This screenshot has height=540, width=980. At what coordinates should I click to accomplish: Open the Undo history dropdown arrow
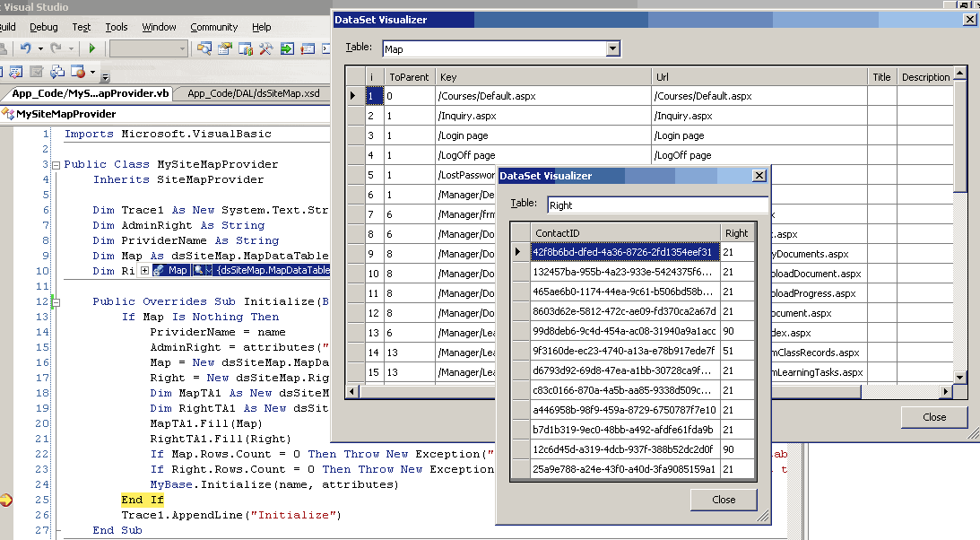tap(40, 48)
